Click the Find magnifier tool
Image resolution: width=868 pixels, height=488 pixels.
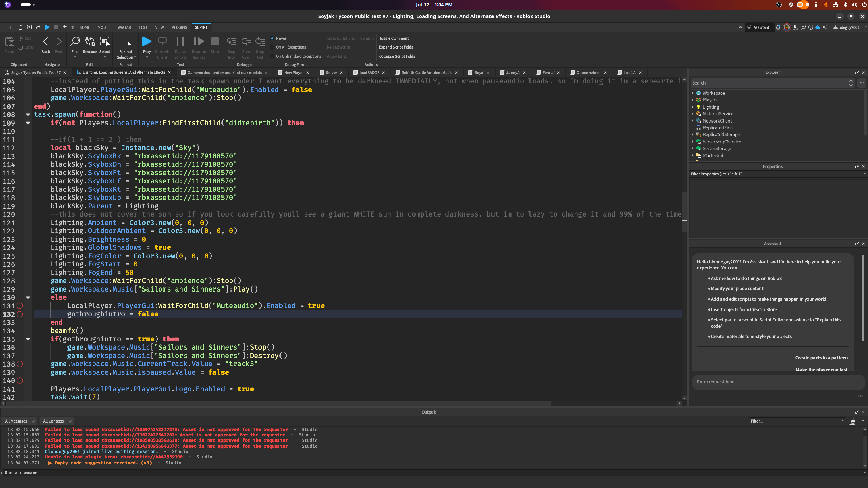click(x=75, y=42)
